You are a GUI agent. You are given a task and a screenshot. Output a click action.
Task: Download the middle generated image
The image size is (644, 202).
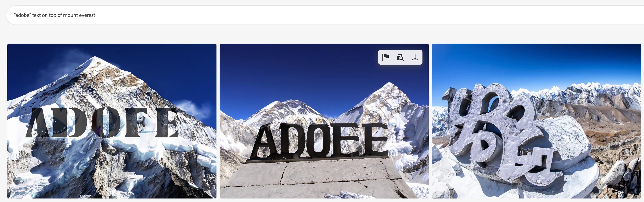(415, 57)
